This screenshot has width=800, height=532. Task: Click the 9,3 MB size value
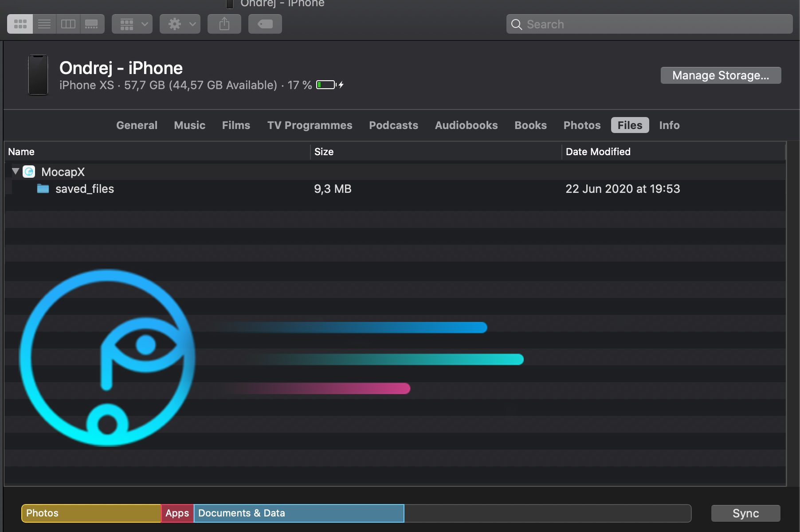point(333,189)
